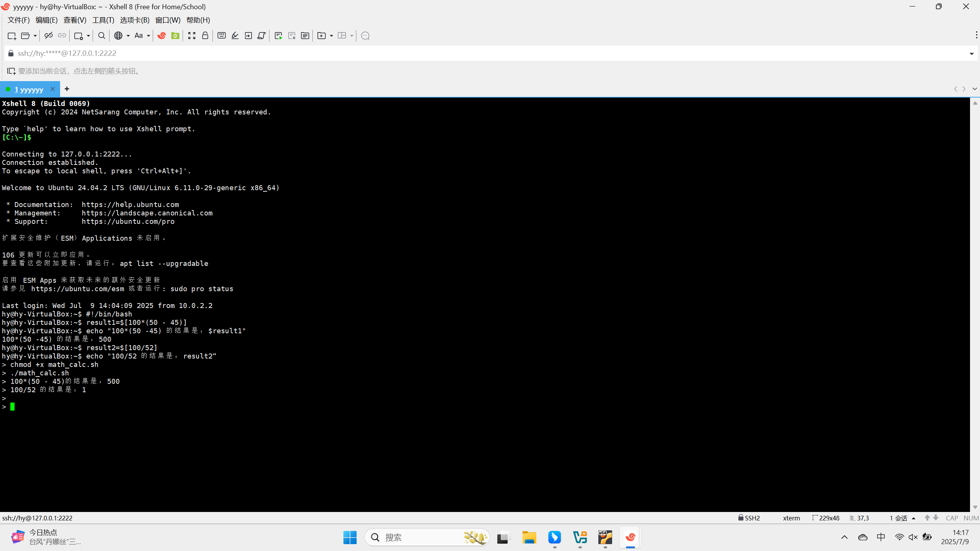Viewport: 980px width, 551px height.
Task: Toggle the speaker mute icon in tray
Action: click(x=913, y=537)
